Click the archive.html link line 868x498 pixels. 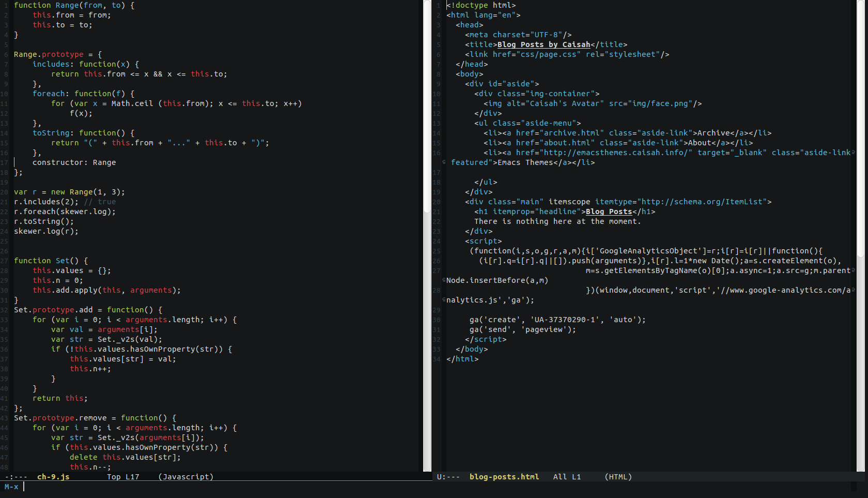coord(627,133)
